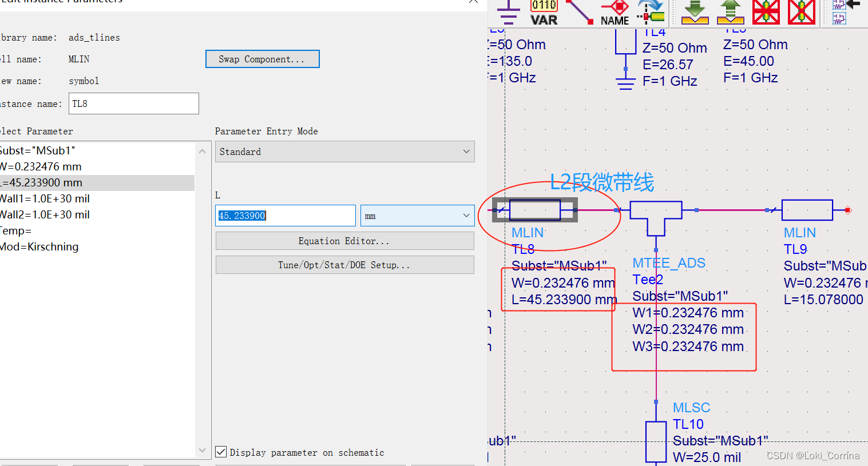Click Tee2 W1=0.232476 mm text
Viewport: 868px width, 466px height.
click(688, 313)
